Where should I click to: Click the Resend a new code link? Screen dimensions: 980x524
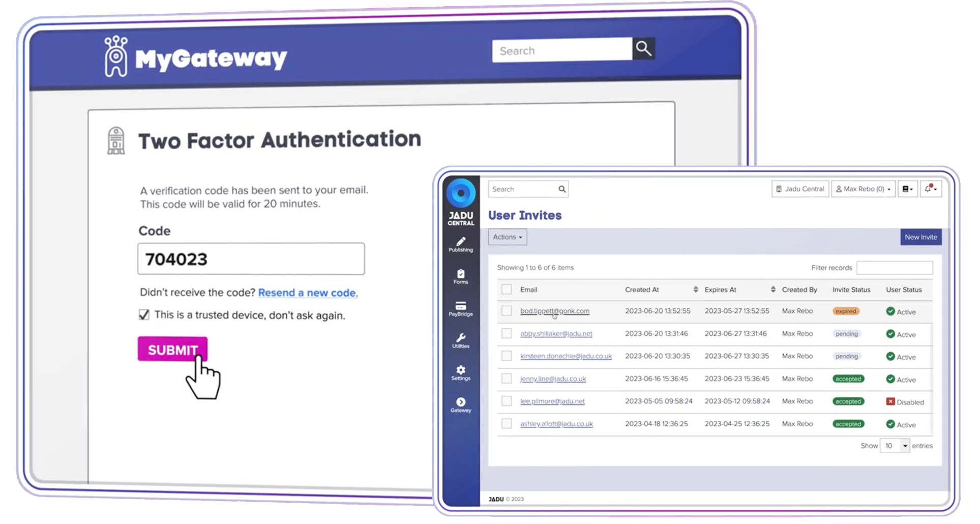[307, 293]
